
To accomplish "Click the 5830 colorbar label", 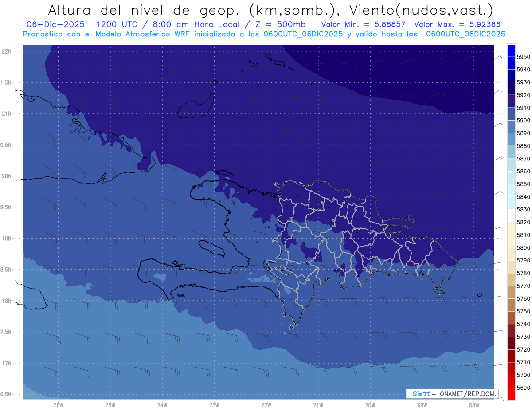I will point(524,210).
